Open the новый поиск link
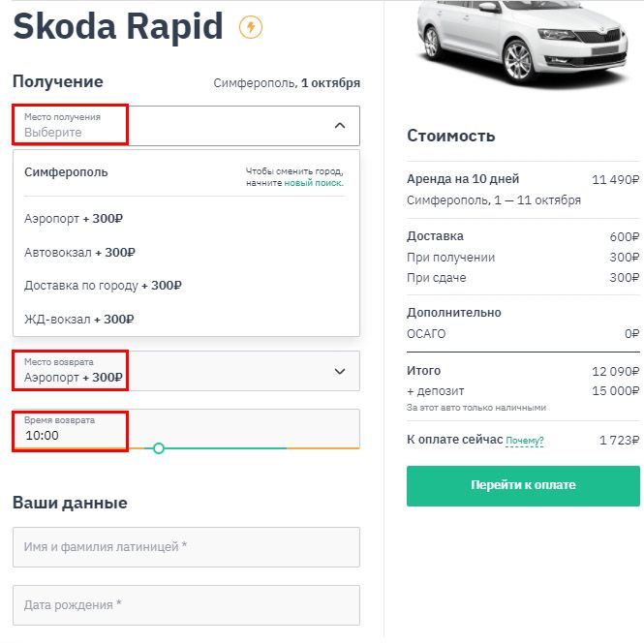The height and width of the screenshot is (644, 644). (313, 182)
